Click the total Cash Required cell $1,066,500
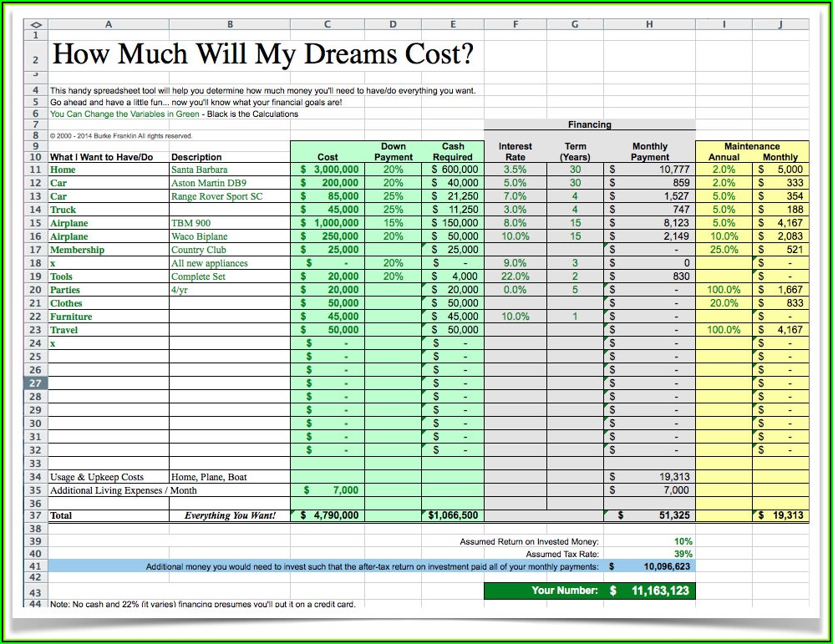Image resolution: width=833 pixels, height=644 pixels. click(453, 515)
